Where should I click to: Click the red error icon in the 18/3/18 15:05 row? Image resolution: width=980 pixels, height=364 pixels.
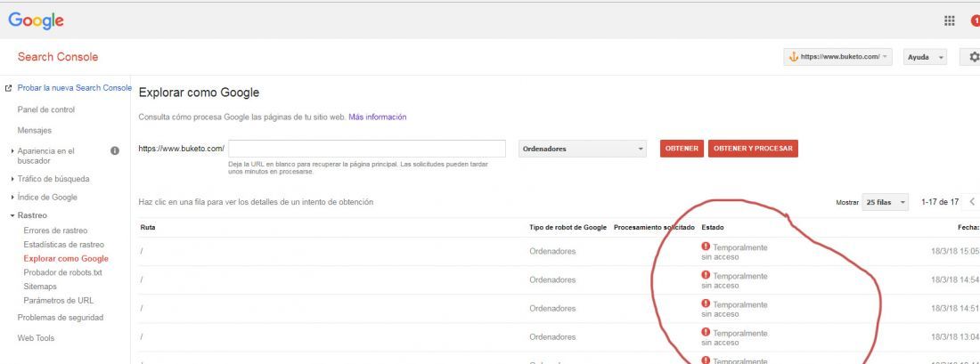706,247
